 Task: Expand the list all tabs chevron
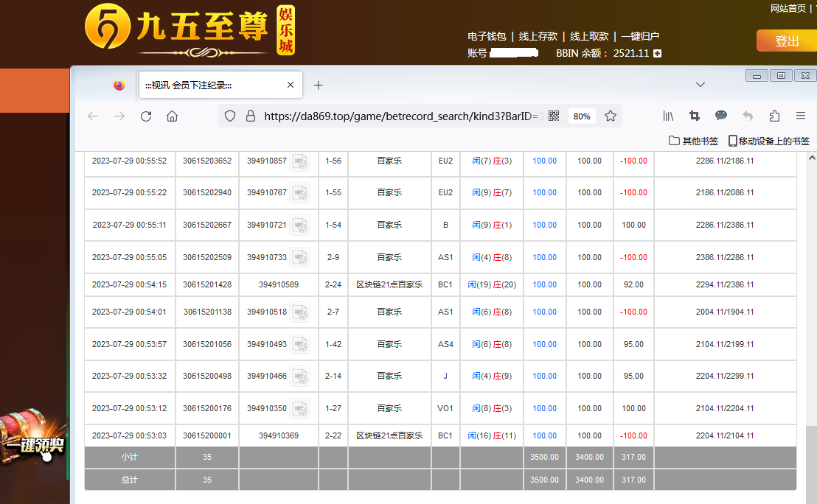pos(700,84)
